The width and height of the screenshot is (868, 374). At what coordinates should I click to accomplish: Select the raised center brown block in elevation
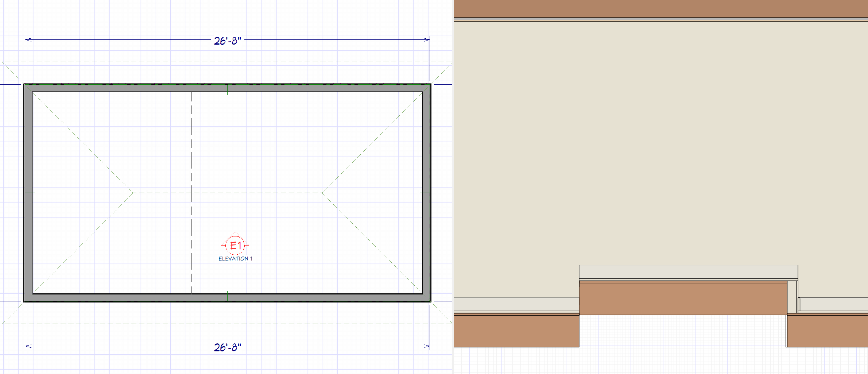point(682,298)
